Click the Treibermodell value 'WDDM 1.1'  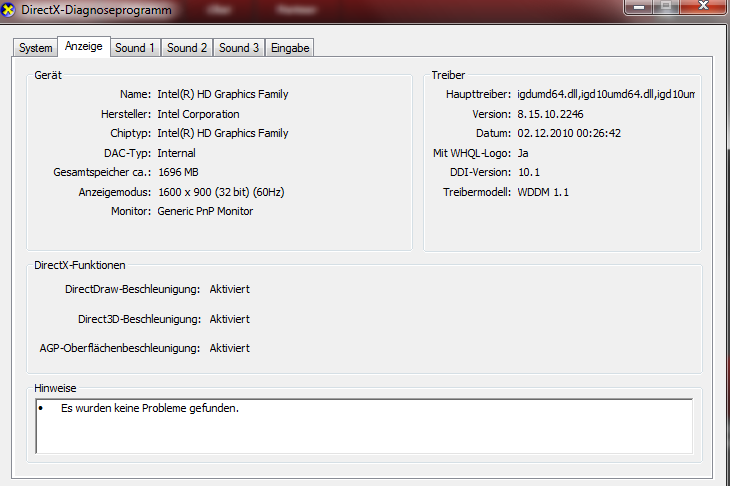click(543, 192)
